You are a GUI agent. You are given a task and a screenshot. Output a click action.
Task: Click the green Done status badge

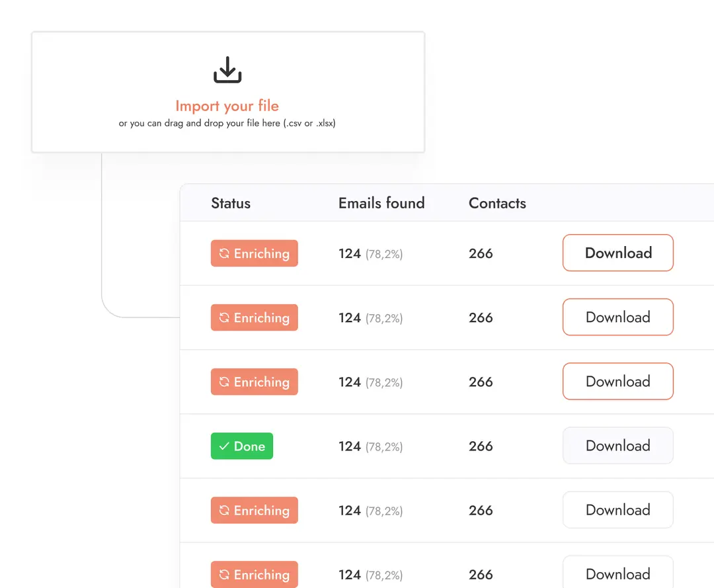[242, 446]
